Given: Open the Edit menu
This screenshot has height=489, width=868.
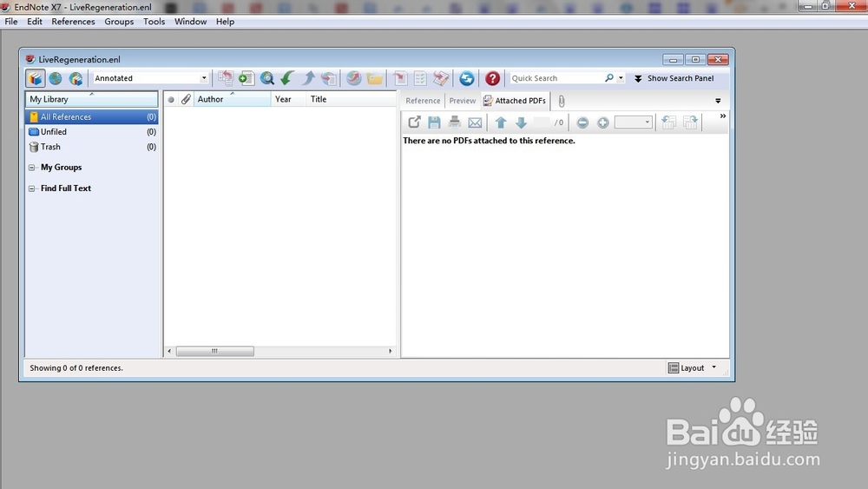Looking at the screenshot, I should coord(35,22).
